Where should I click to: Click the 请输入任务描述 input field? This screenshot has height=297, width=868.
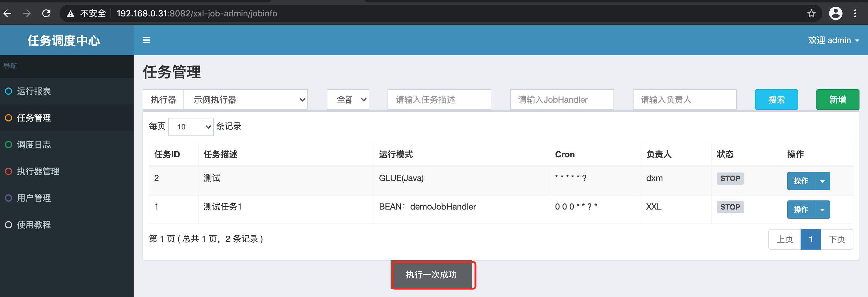pyautogui.click(x=439, y=100)
